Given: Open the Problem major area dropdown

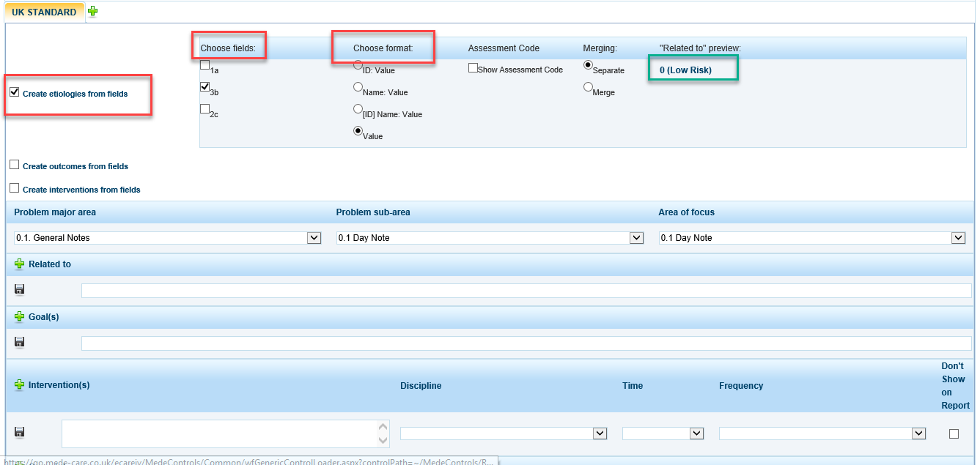Looking at the screenshot, I should 314,238.
